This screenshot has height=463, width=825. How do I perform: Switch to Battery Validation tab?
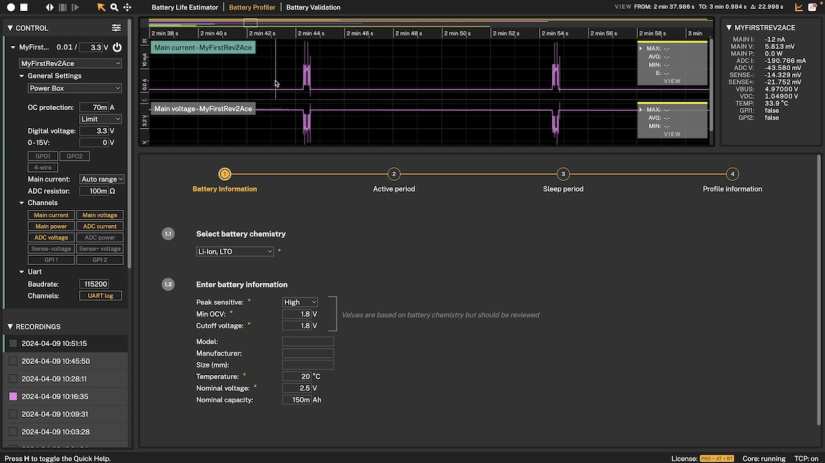(x=313, y=7)
